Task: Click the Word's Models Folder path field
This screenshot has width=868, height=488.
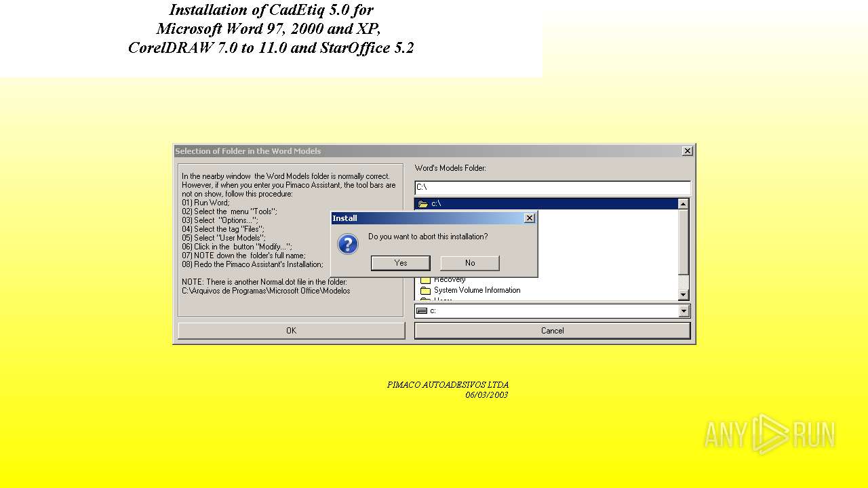Action: click(552, 187)
